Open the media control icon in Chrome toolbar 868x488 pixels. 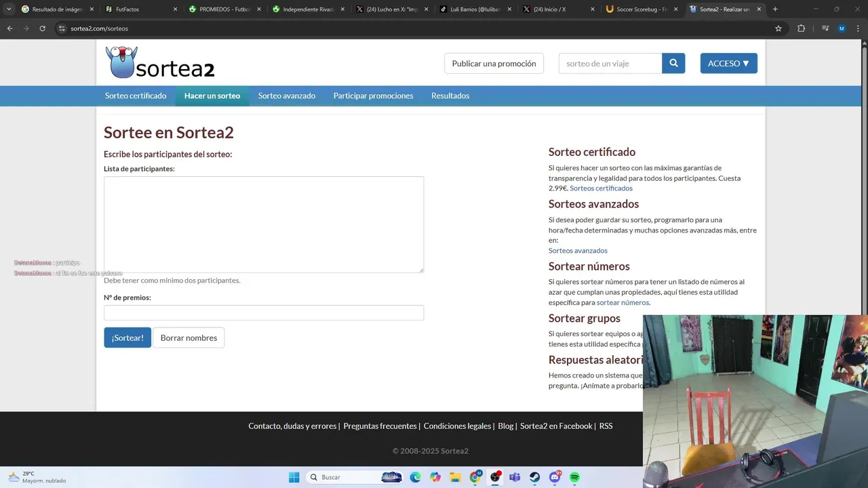pyautogui.click(x=825, y=28)
